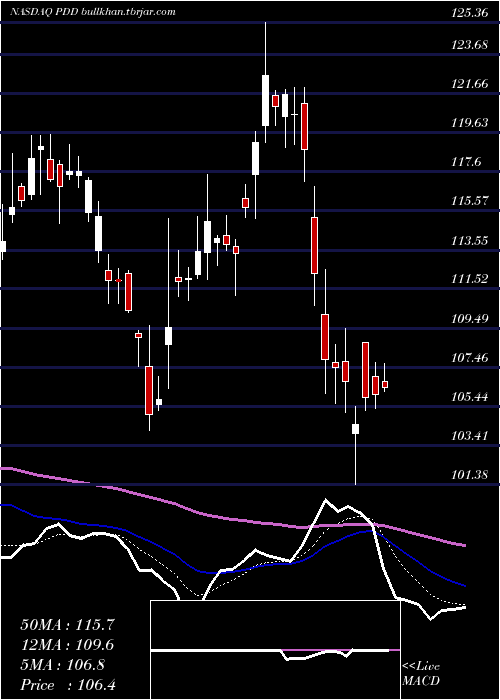The width and height of the screenshot is (500, 700).
Task: Click the <<Live MACD label
Action: point(421,673)
